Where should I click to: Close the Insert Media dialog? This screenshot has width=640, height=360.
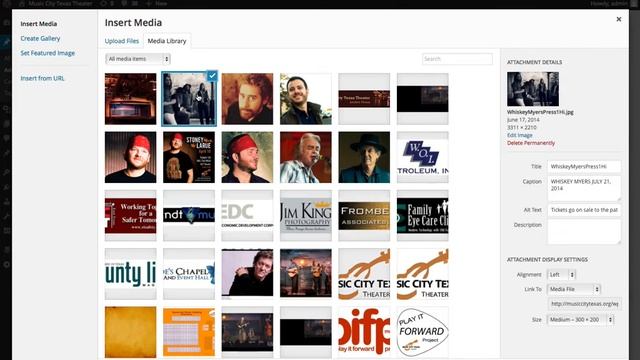618,19
